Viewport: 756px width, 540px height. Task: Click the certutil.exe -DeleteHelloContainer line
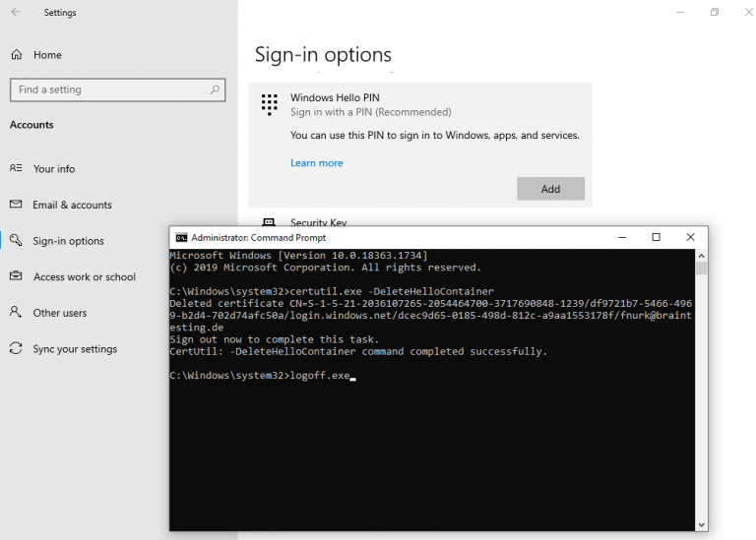tap(332, 291)
